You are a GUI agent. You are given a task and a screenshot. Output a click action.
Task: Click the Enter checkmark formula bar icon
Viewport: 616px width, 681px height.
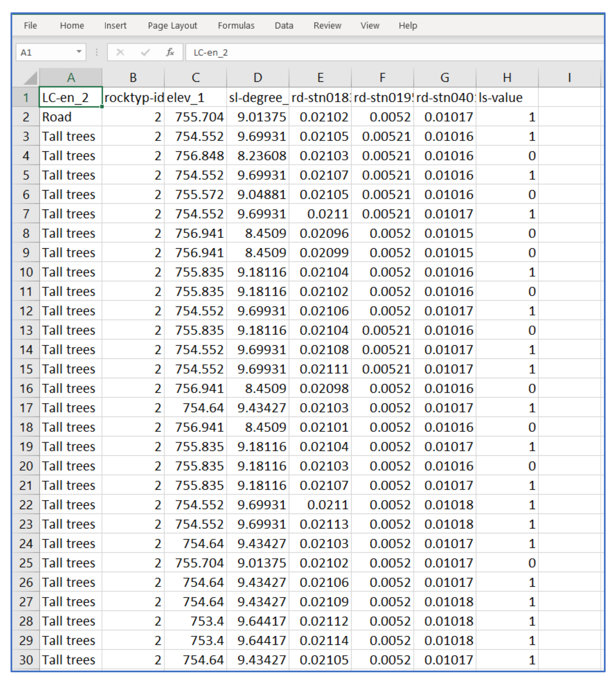(145, 52)
